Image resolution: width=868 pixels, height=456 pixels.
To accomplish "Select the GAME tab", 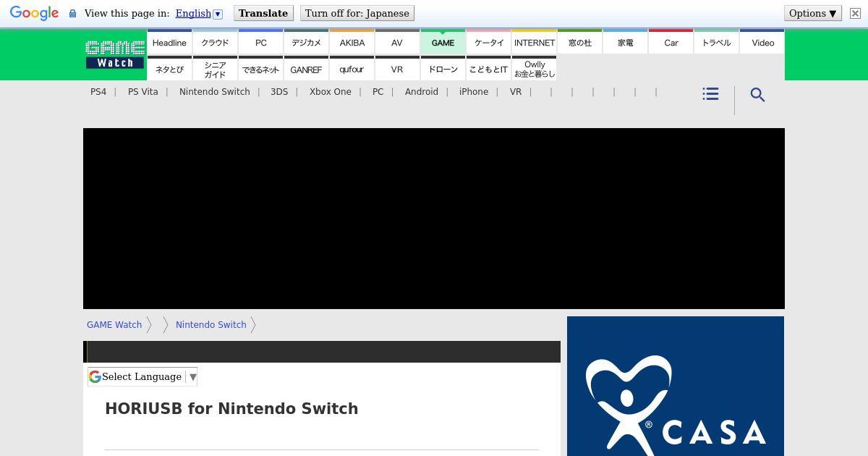I will pyautogui.click(x=443, y=43).
